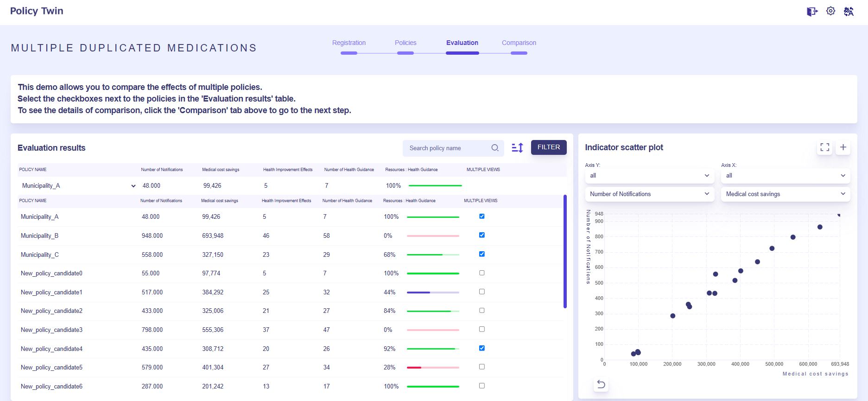
Task: Click the search magnifier icon
Action: point(495,148)
